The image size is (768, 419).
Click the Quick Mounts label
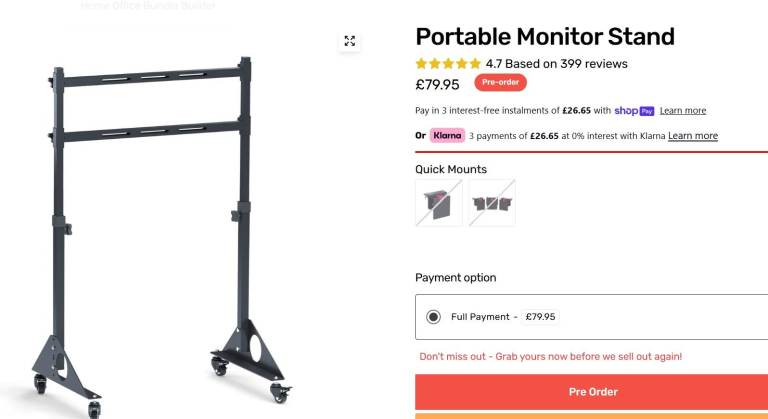(x=451, y=169)
